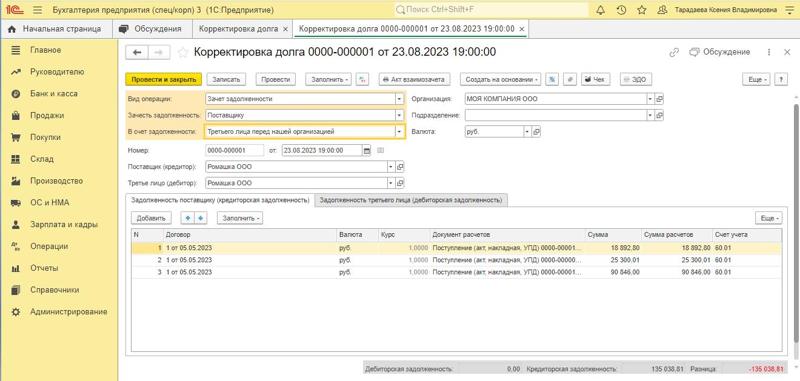This screenshot has width=800, height=381.
Task: Switch to Корректировка долга list tab
Action: (238, 29)
